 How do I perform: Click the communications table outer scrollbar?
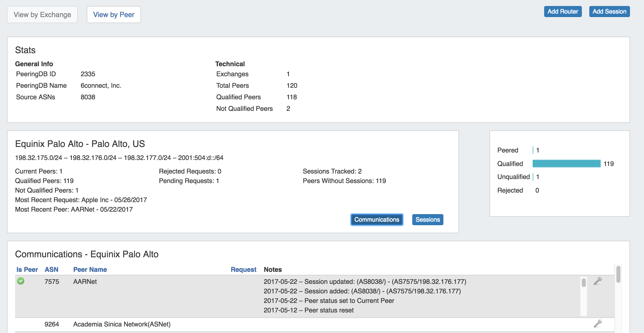(x=618, y=274)
